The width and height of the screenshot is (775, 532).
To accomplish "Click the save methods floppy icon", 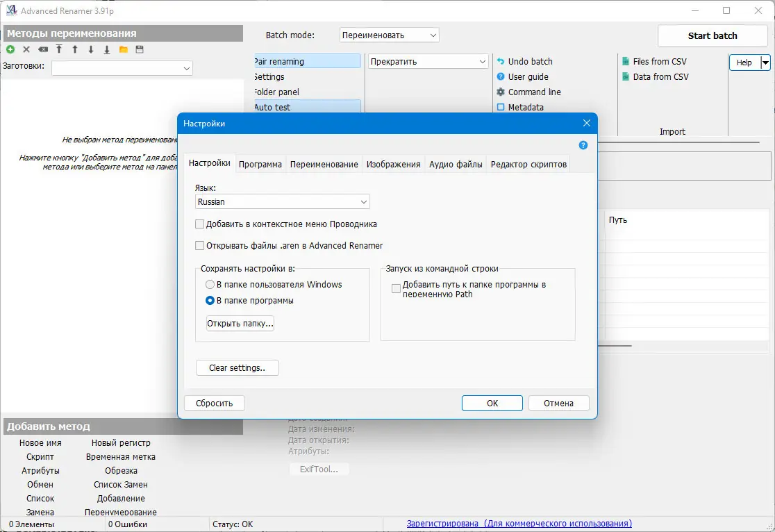I will [x=140, y=49].
